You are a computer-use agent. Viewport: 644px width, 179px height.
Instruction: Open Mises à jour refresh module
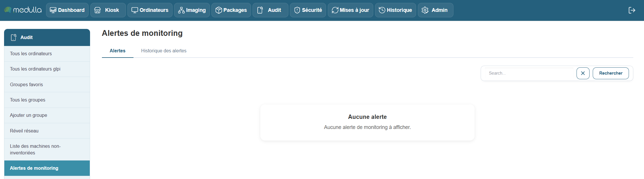click(350, 10)
